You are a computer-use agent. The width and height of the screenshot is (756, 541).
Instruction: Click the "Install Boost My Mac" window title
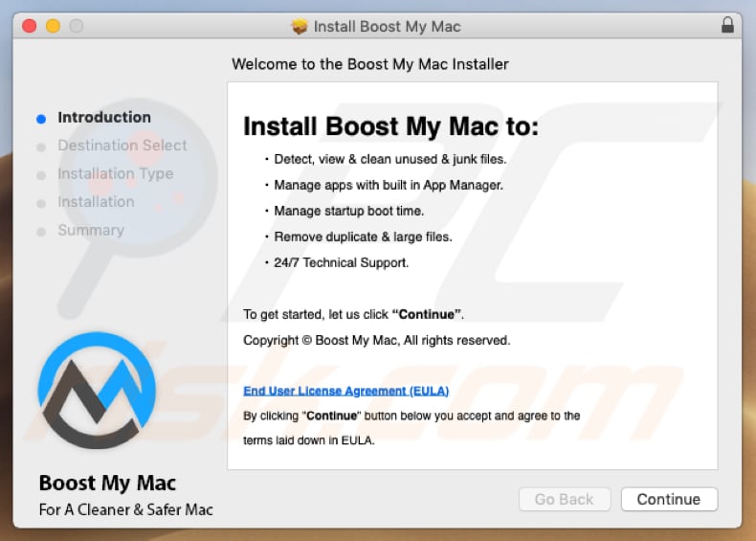(388, 26)
